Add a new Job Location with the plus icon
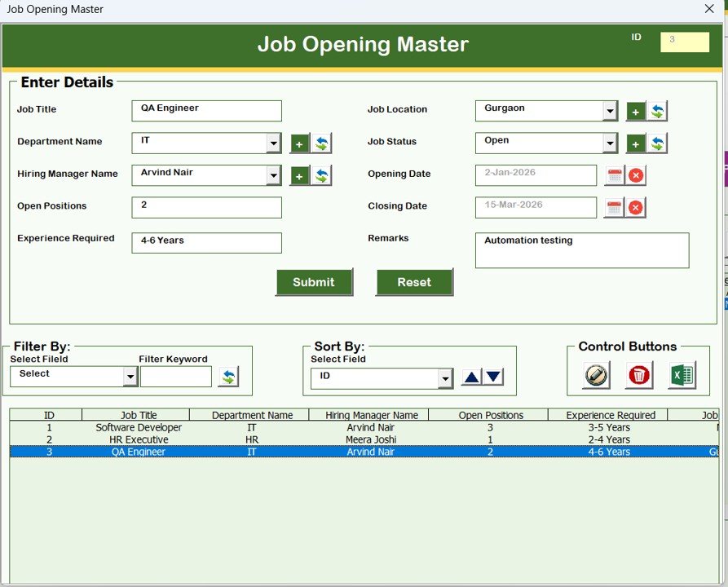The height and width of the screenshot is (587, 728). click(x=636, y=110)
